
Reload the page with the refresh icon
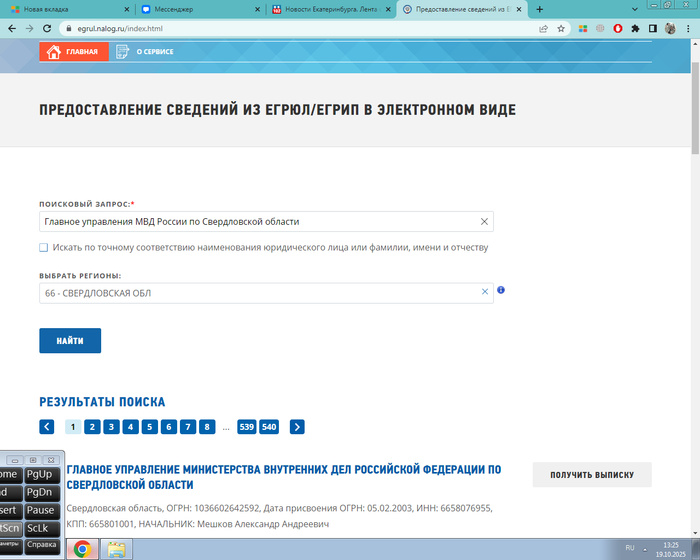point(47,29)
